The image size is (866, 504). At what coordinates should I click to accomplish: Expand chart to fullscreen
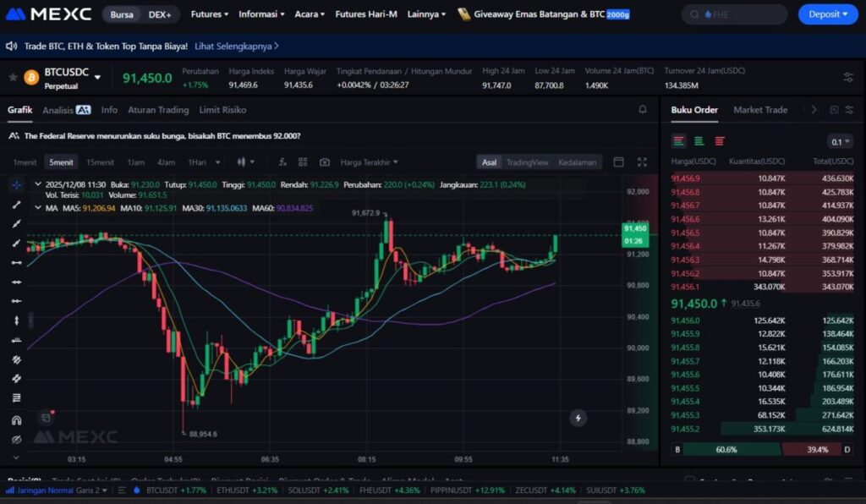tap(642, 162)
